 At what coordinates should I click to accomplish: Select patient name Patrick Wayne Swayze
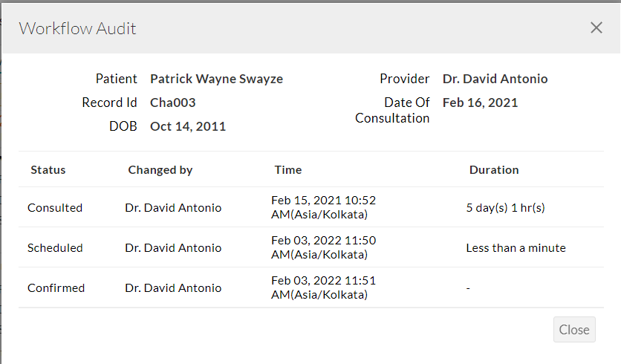pyautogui.click(x=216, y=79)
